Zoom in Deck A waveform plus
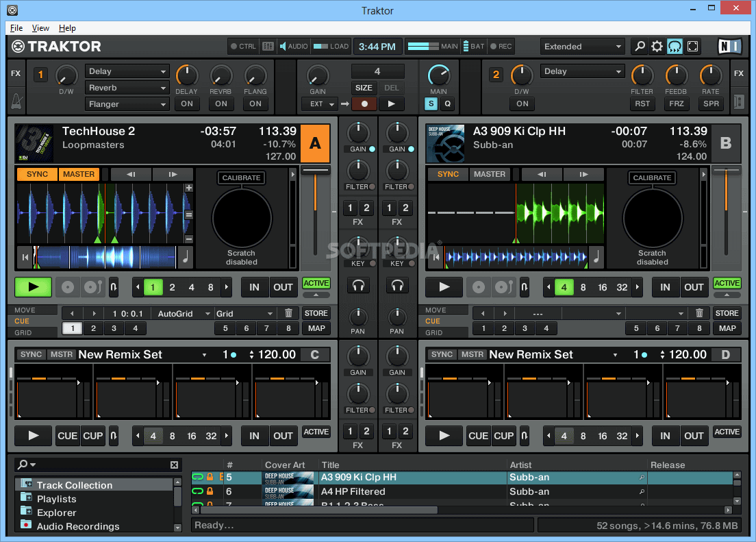756x542 pixels. [x=189, y=188]
